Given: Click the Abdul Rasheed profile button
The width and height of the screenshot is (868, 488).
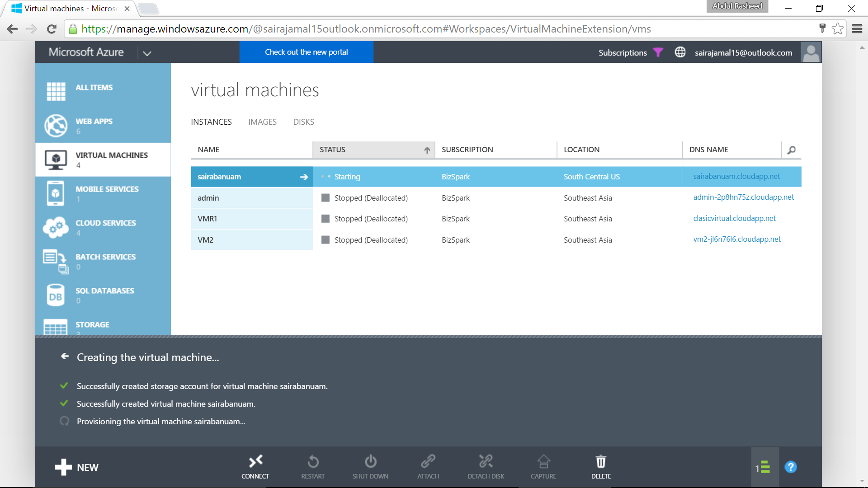Looking at the screenshot, I should pyautogui.click(x=737, y=6).
